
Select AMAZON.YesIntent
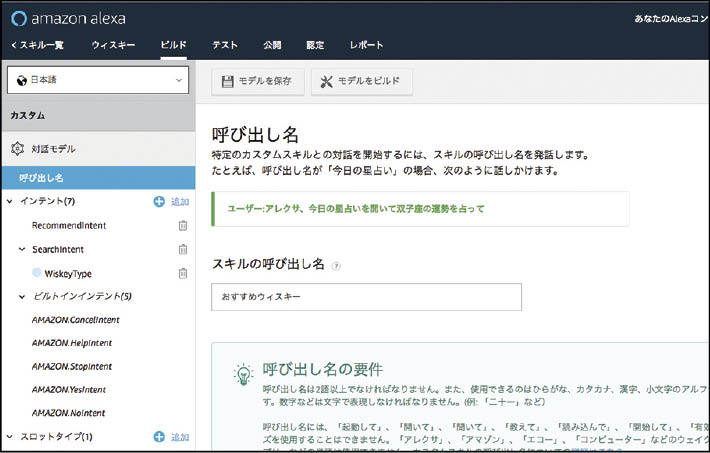[69, 390]
